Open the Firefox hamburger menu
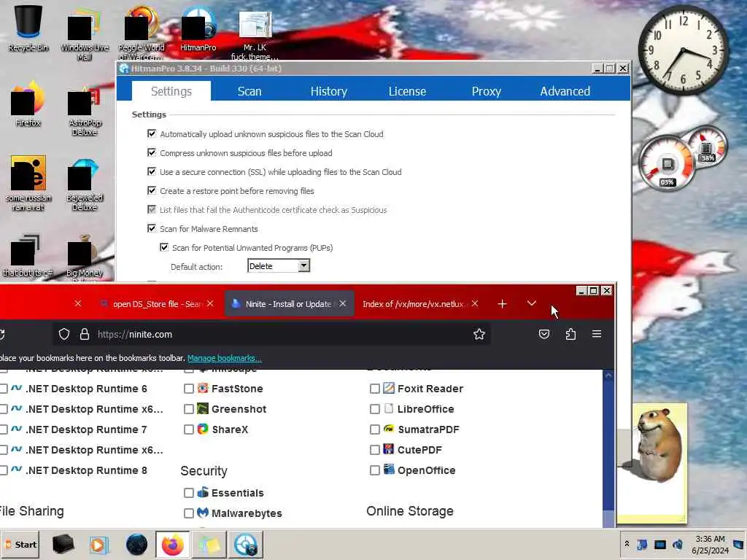This screenshot has width=747, height=560. point(597,334)
